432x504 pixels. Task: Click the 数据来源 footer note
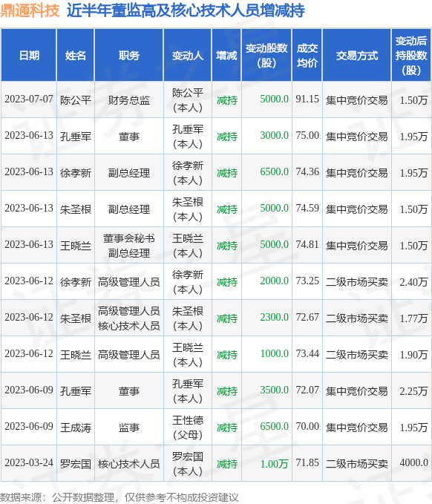(x=120, y=497)
